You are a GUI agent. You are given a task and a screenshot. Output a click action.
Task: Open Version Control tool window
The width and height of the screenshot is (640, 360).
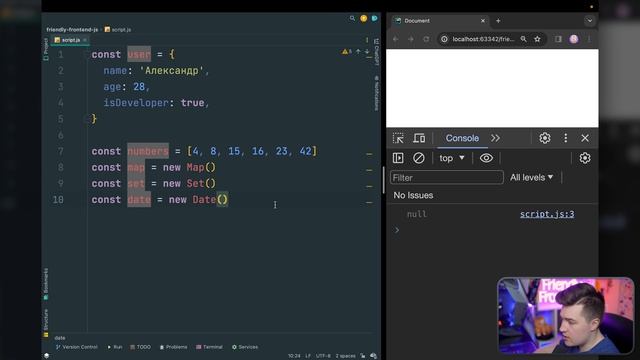point(76,347)
